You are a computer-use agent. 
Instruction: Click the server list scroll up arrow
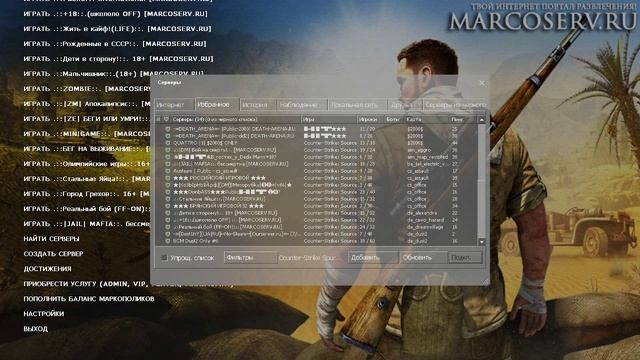[482, 120]
